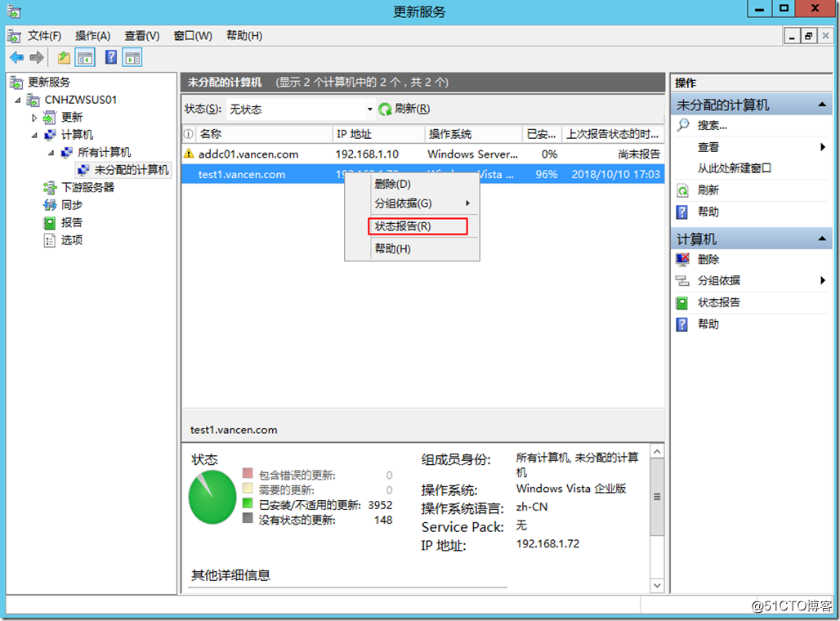
Task: Open the 报告 node
Action: (72, 222)
